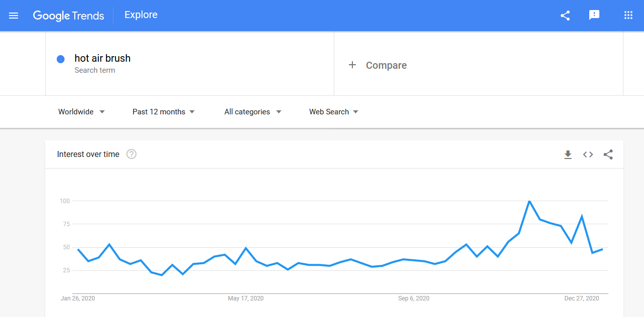Click the plus icon next to Compare

352,65
